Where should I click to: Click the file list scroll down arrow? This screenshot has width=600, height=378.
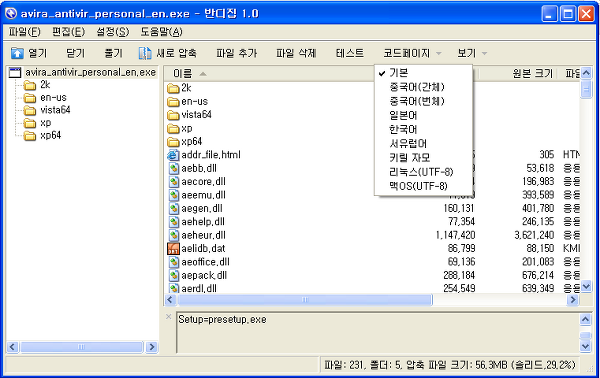point(586,286)
